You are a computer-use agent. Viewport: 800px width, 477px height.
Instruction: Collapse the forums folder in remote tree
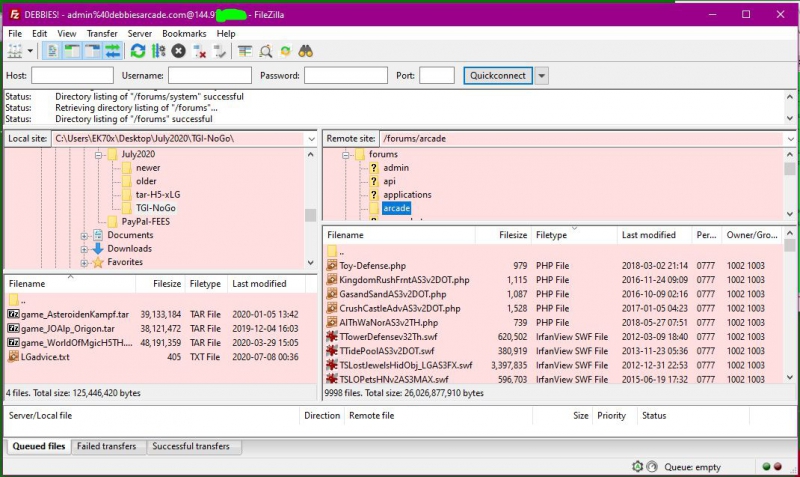345,155
